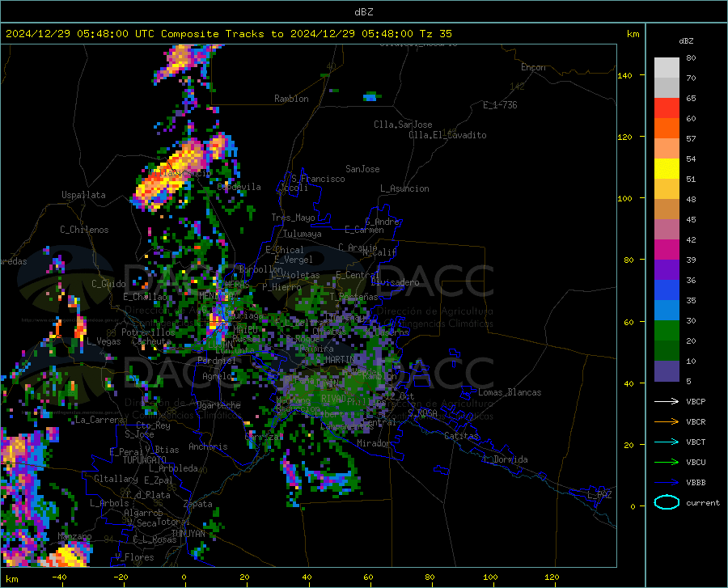The image size is (728, 588).
Task: Click the white VBCP arrow in legend
Action: [667, 401]
